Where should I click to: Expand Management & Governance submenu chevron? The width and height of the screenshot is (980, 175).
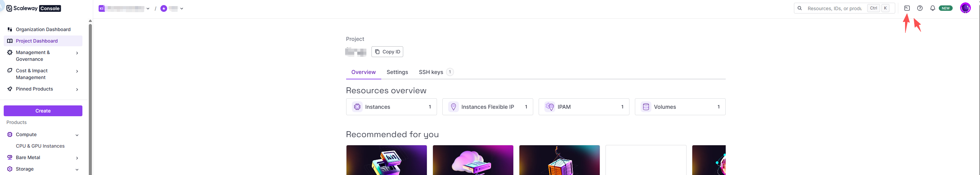coord(77,53)
